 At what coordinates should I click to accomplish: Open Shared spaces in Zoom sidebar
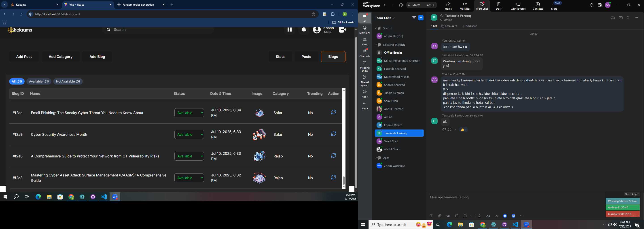[365, 81]
